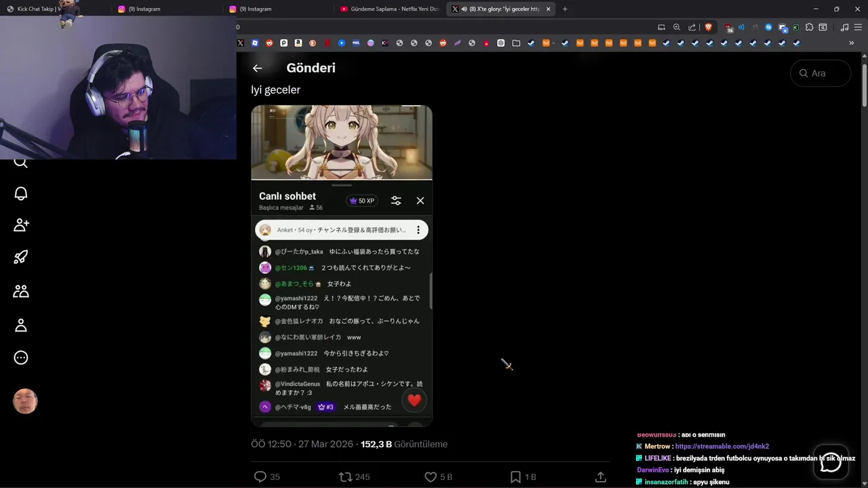Open the MAL bookmark icon
This screenshot has width=868, height=488.
356,43
